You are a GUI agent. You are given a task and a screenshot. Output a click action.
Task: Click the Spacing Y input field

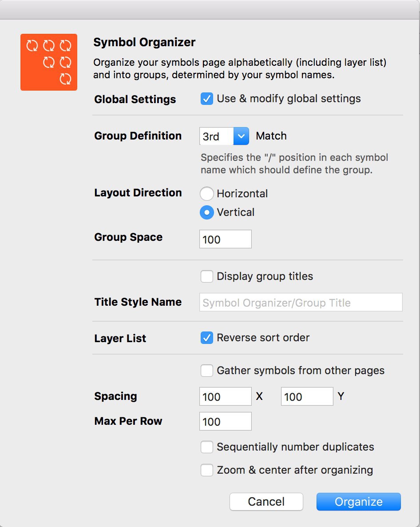point(307,396)
